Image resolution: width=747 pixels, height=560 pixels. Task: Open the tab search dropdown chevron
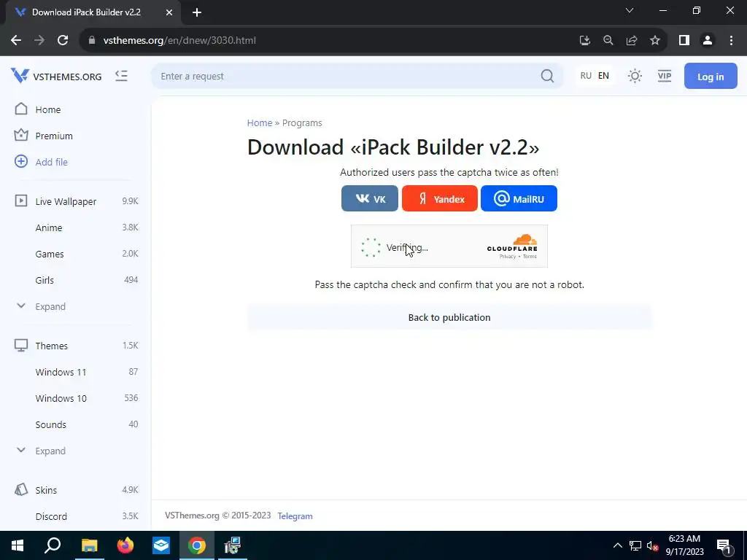[x=630, y=10]
